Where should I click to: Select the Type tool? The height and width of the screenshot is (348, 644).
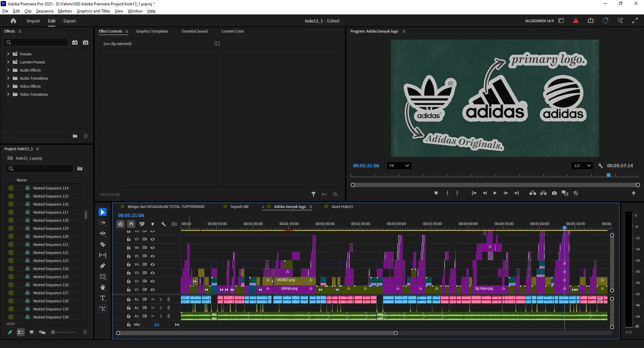(x=103, y=298)
